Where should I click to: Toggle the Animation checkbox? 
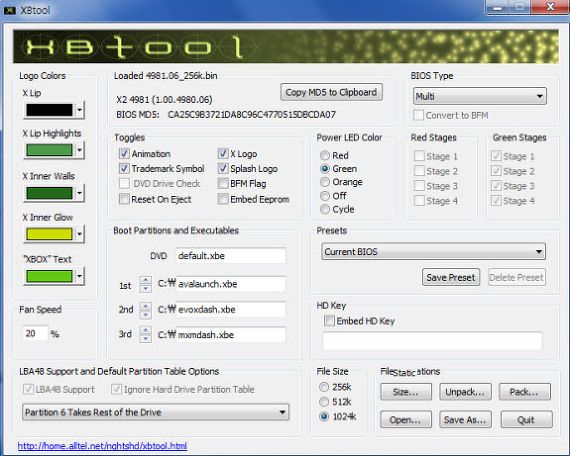coord(124,153)
